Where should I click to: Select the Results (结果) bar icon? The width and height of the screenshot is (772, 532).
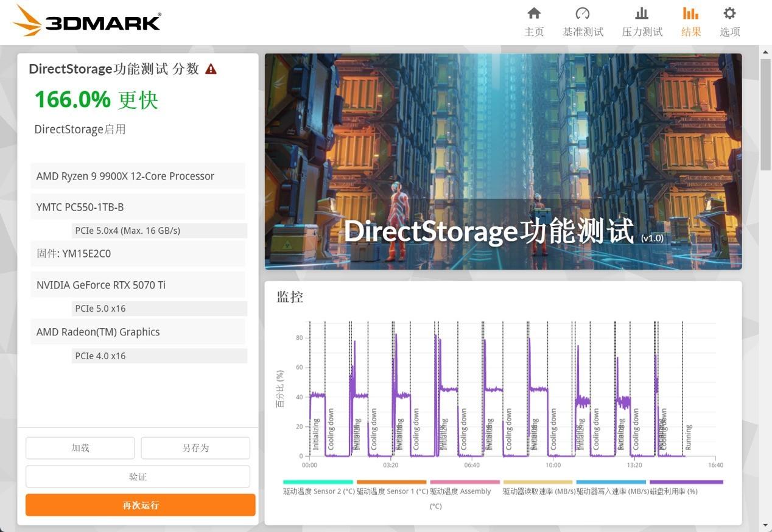690,13
